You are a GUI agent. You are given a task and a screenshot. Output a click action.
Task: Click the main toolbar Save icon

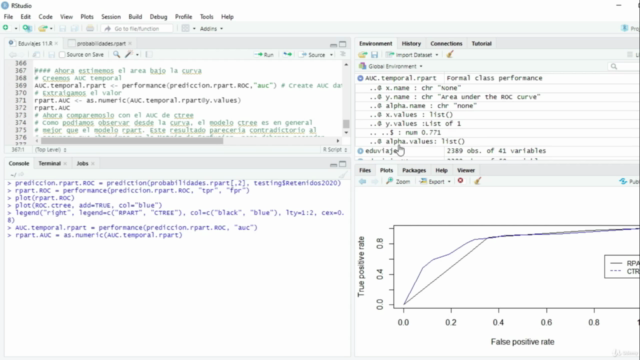[62, 29]
